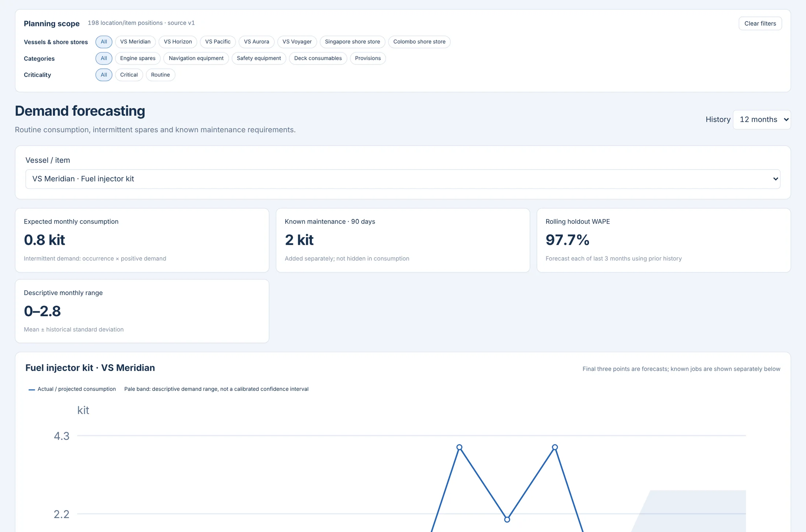Select Colombo shore store chip
The height and width of the screenshot is (532, 806).
419,42
